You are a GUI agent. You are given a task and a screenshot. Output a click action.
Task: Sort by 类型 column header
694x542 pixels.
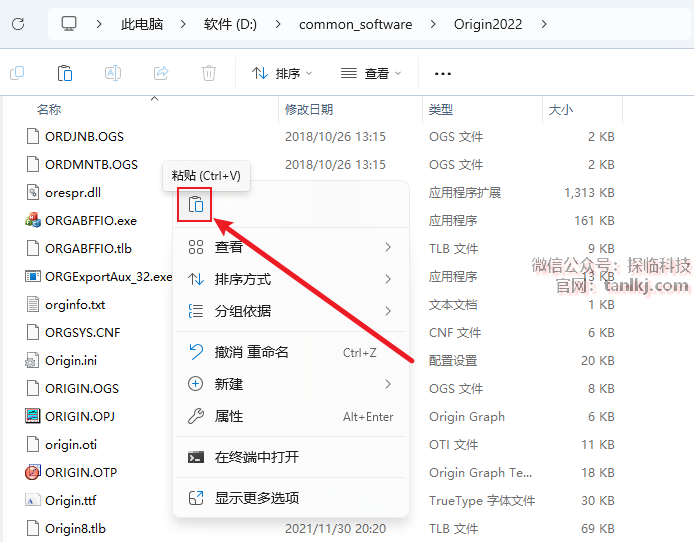point(441,109)
